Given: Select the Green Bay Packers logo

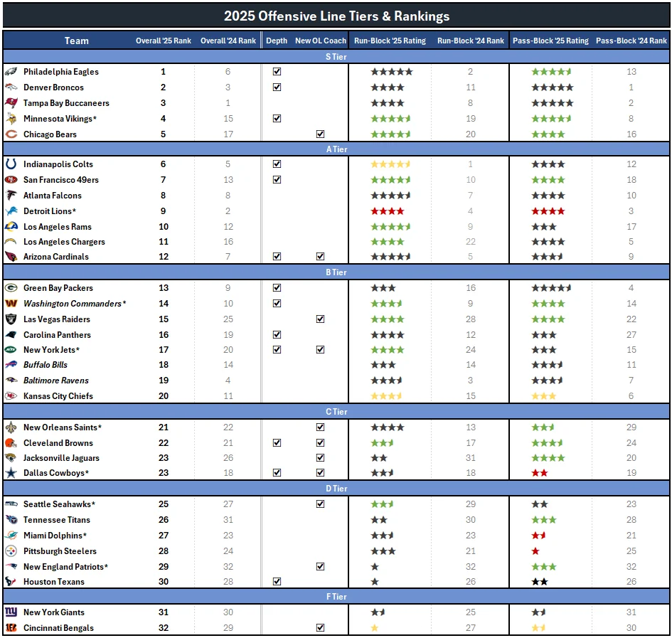Looking at the screenshot, I should [x=11, y=288].
